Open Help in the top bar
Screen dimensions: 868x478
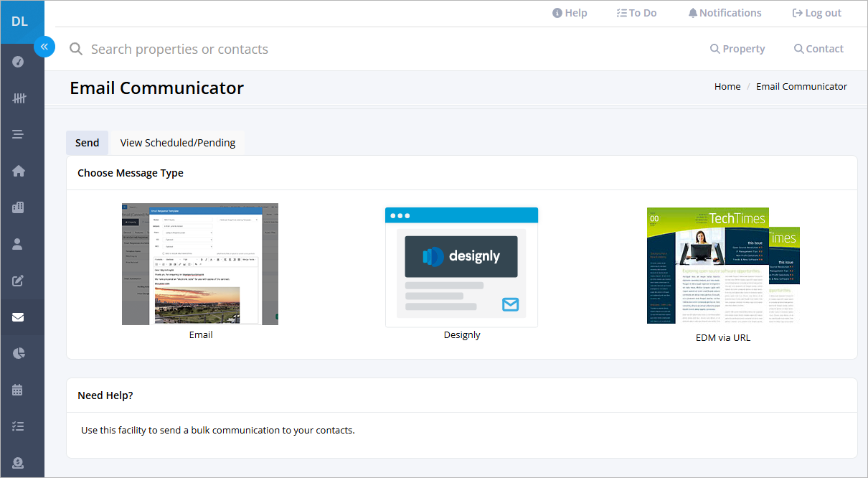[x=570, y=13]
